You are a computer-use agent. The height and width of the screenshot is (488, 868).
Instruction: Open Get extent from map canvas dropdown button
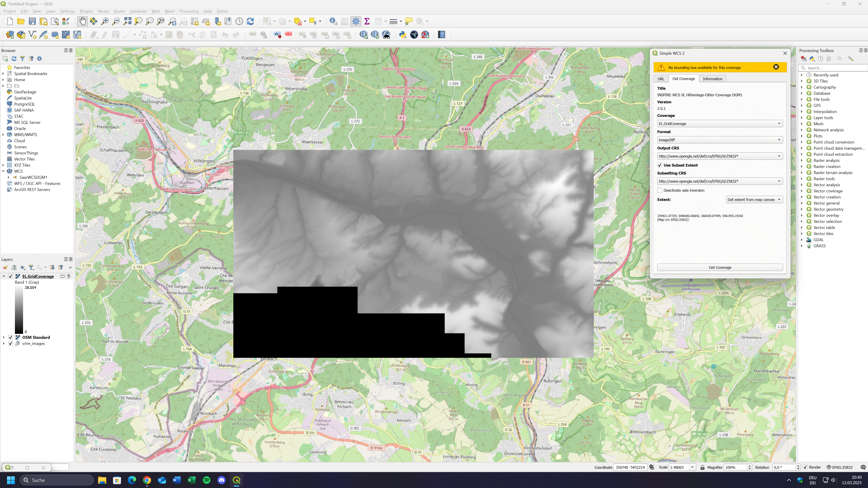pyautogui.click(x=754, y=199)
